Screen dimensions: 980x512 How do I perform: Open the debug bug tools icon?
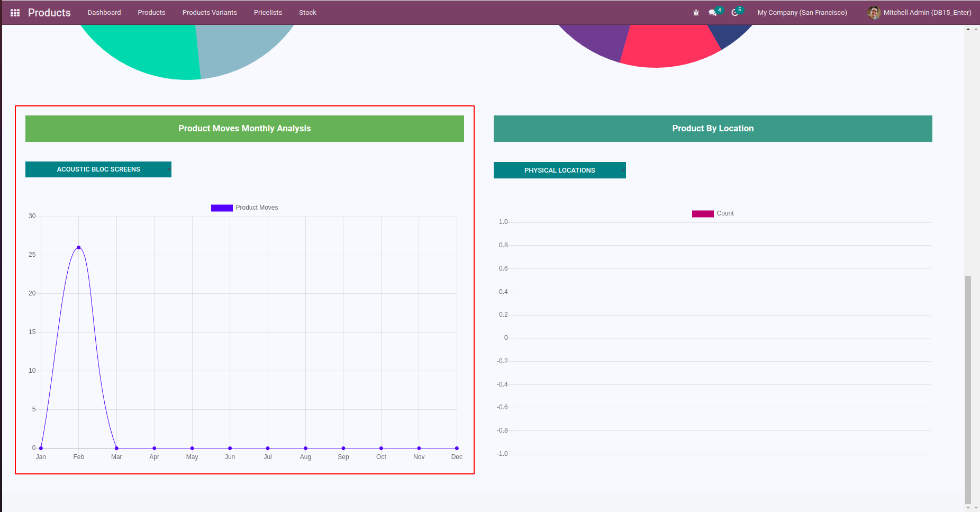[696, 13]
